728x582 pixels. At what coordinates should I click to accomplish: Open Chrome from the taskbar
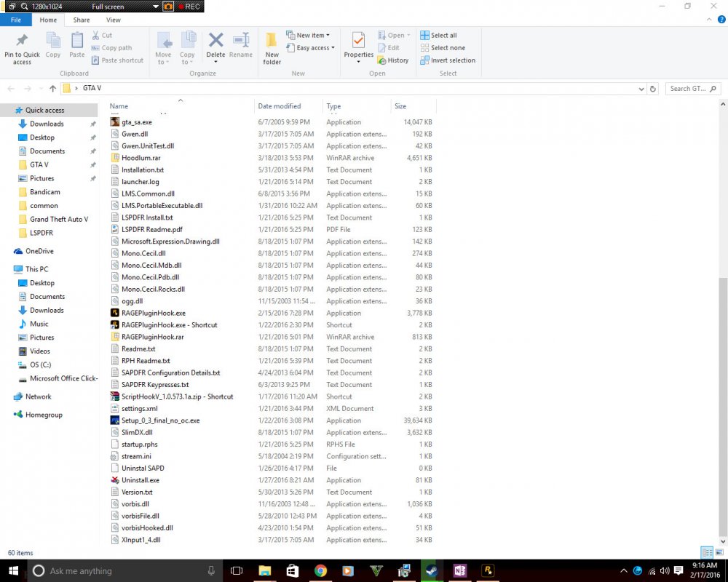pyautogui.click(x=320, y=571)
